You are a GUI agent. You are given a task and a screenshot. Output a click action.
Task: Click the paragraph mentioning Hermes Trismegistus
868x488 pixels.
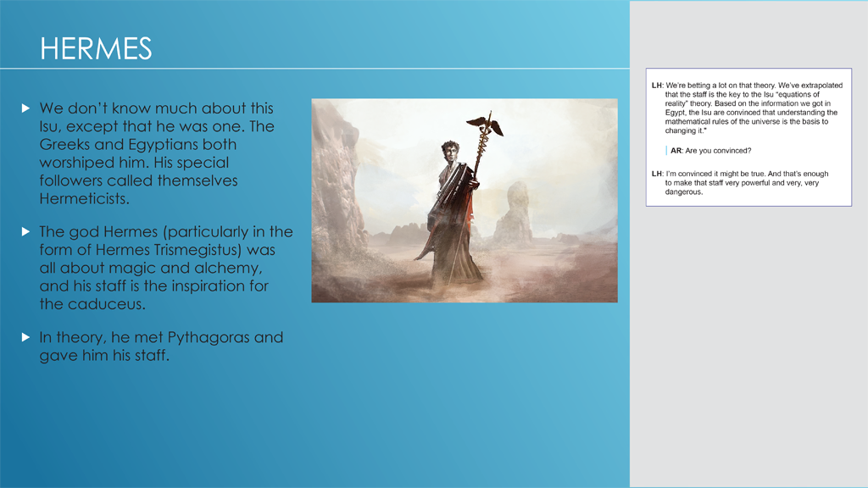tap(166, 268)
